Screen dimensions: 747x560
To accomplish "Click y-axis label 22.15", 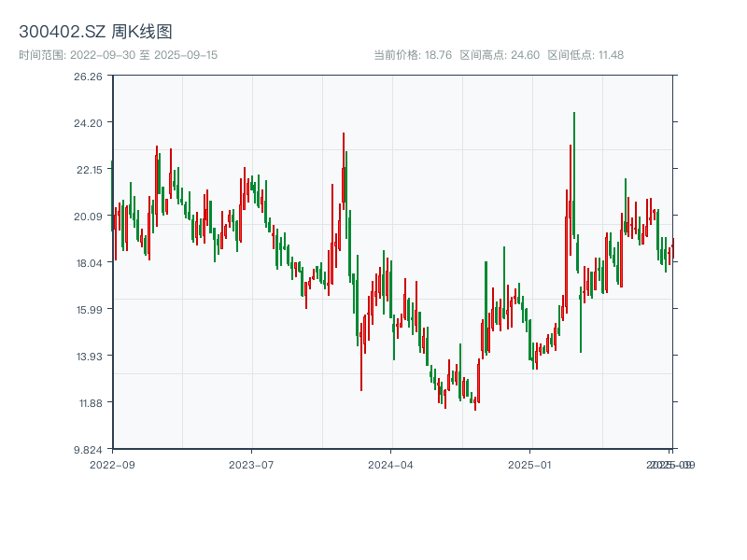I will click(90, 170).
